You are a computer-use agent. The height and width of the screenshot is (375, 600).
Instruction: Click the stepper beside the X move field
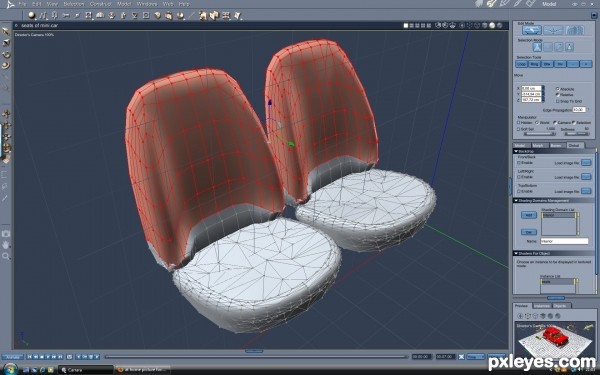[x=543, y=88]
